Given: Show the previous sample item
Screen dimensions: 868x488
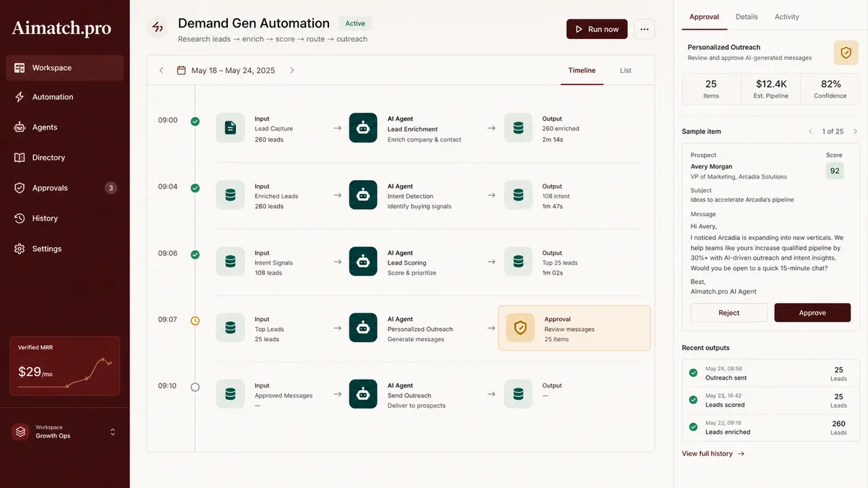Looking at the screenshot, I should pos(811,132).
